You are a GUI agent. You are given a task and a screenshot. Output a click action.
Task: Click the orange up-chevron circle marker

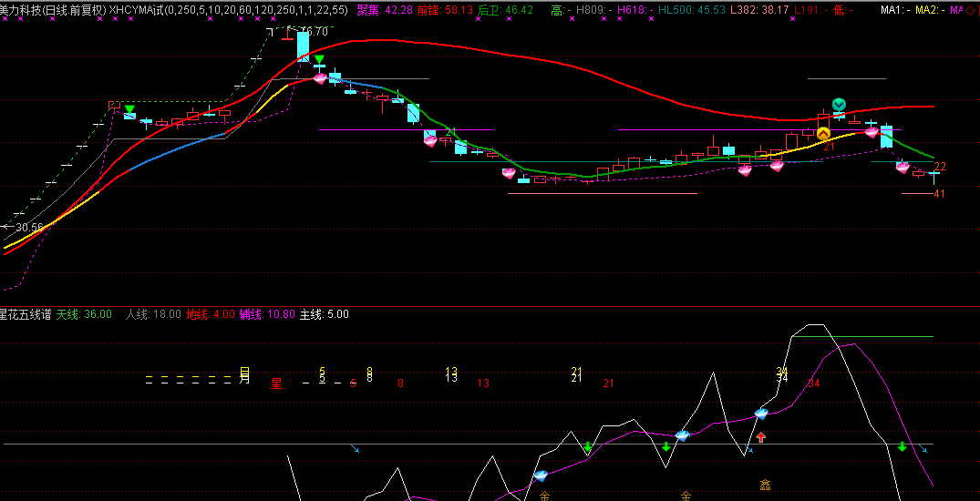click(x=823, y=134)
